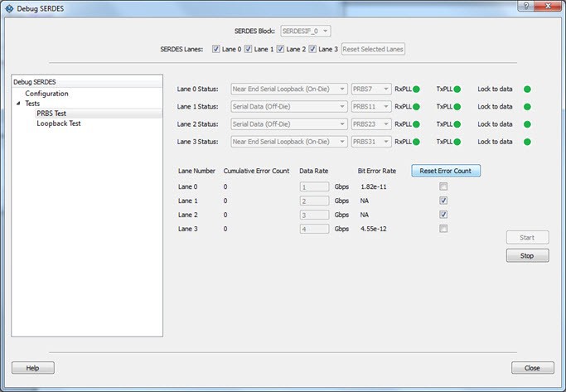Click the Lane 0 Lock to data indicator

click(526, 89)
